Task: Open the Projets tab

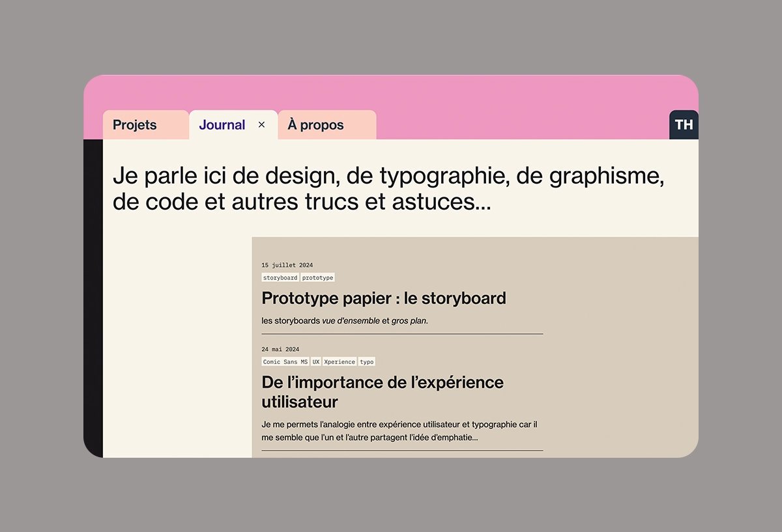Action: click(x=135, y=125)
